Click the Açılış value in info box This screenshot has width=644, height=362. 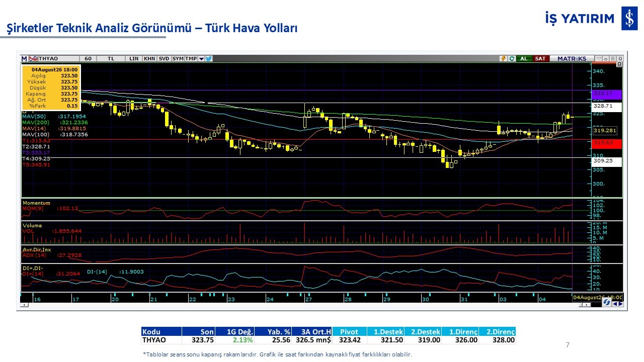69,75
